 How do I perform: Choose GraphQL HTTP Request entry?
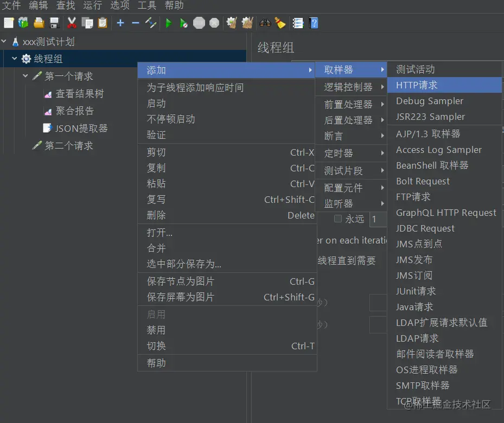click(x=444, y=213)
